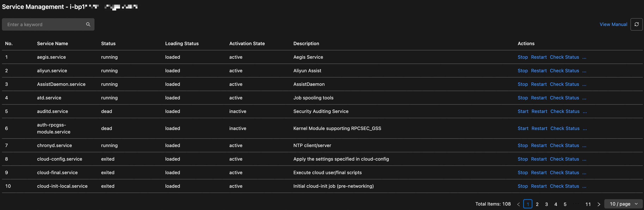Go to next page arrow
The width and height of the screenshot is (644, 210).
coord(599,204)
